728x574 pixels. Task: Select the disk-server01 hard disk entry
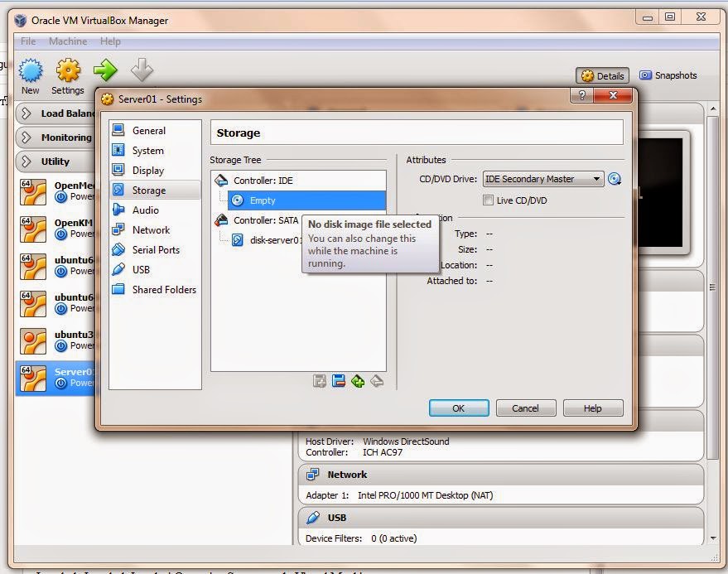(x=267, y=240)
